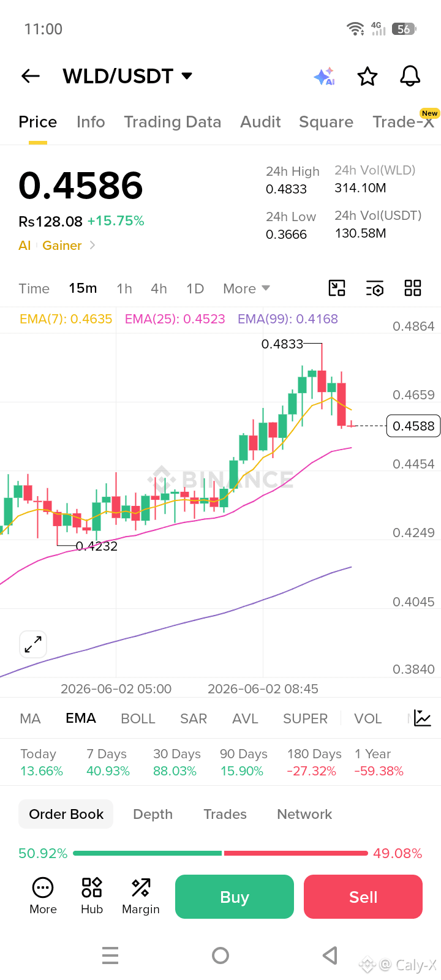Open Trade-X tab

pos(404,122)
